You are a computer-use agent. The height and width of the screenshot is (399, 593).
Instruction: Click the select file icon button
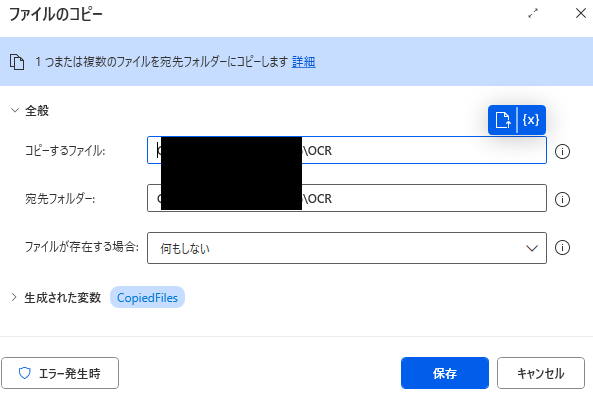point(502,120)
